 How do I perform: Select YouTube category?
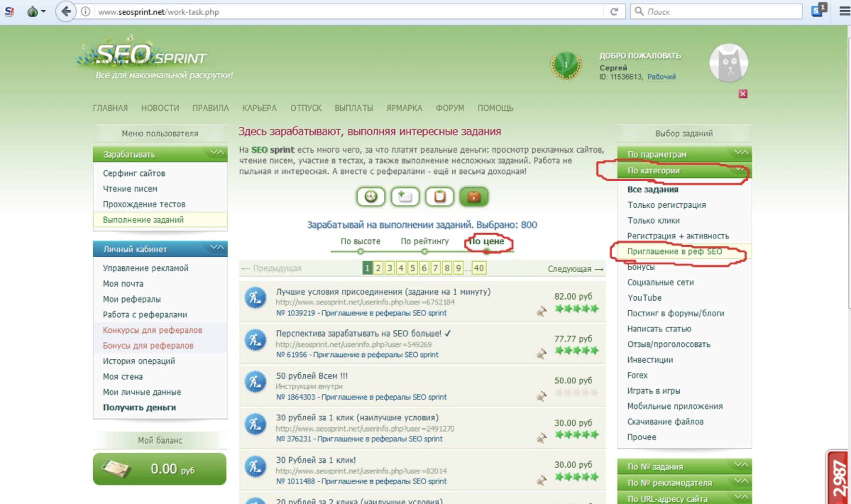(644, 298)
